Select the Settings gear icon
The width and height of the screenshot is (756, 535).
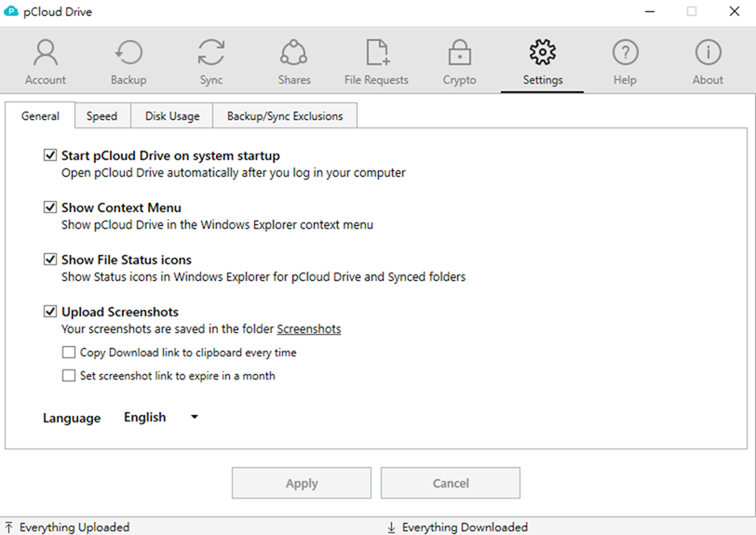pos(542,53)
